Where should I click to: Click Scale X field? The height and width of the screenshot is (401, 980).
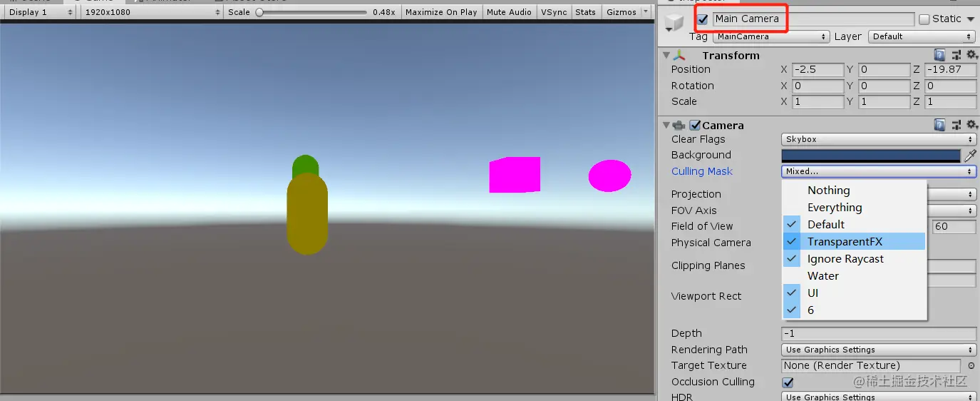click(817, 101)
